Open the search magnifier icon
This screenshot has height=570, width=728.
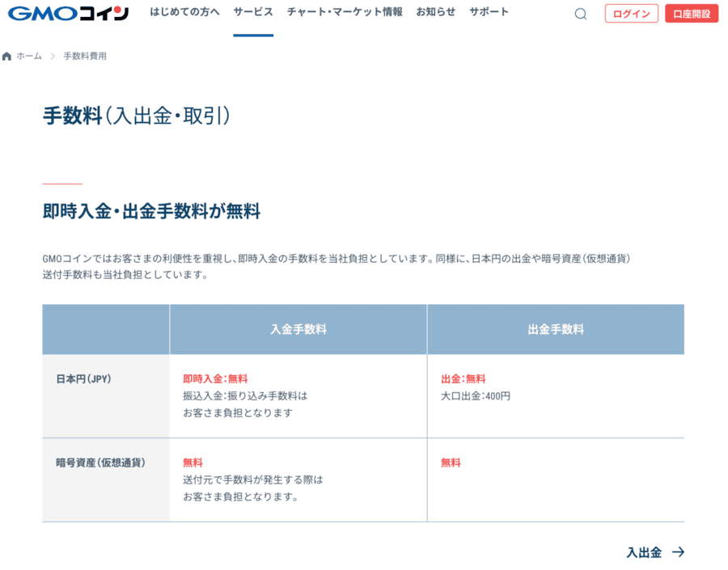[x=580, y=14]
